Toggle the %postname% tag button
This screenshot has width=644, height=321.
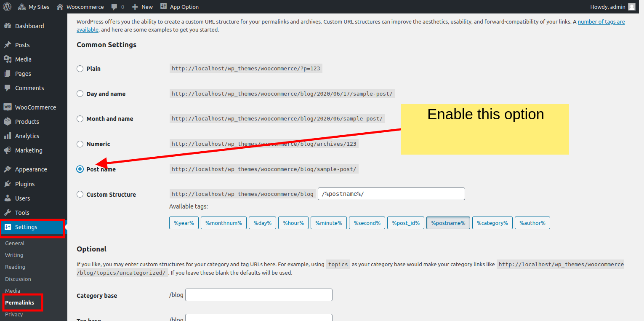point(448,223)
